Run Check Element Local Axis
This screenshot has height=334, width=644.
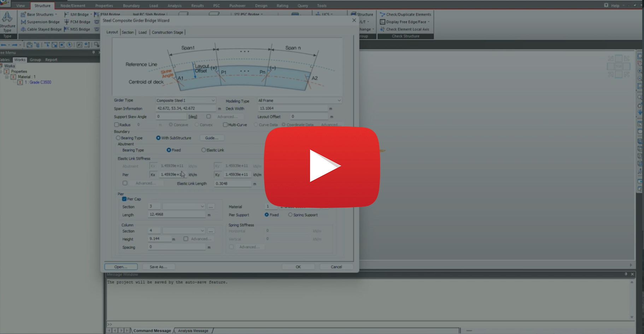point(404,29)
